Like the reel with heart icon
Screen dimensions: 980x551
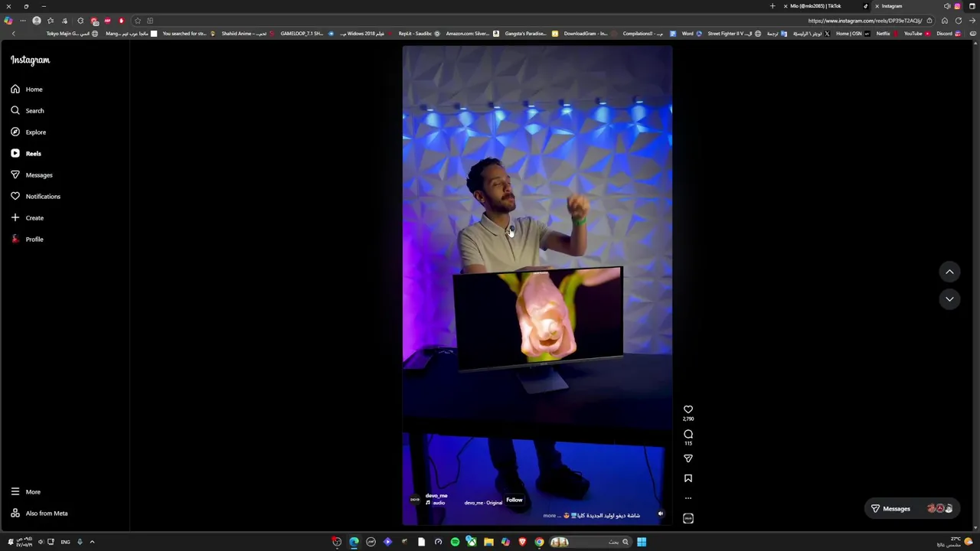click(688, 409)
